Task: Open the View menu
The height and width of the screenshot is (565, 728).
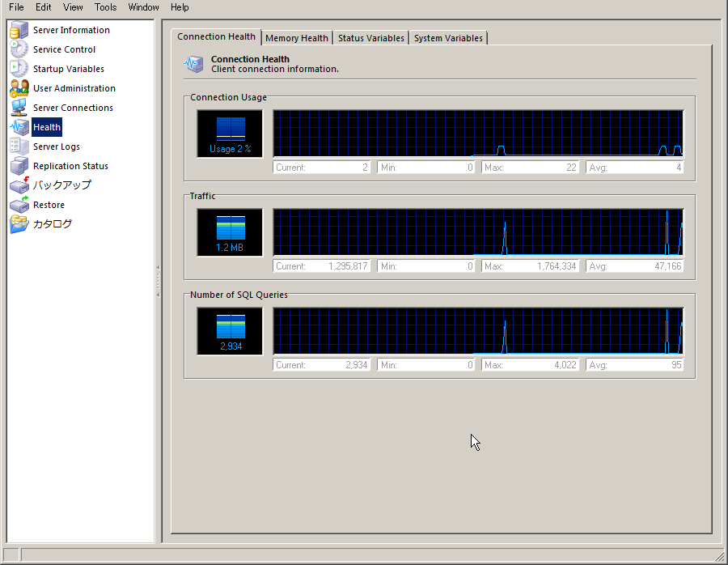Action: 73,7
